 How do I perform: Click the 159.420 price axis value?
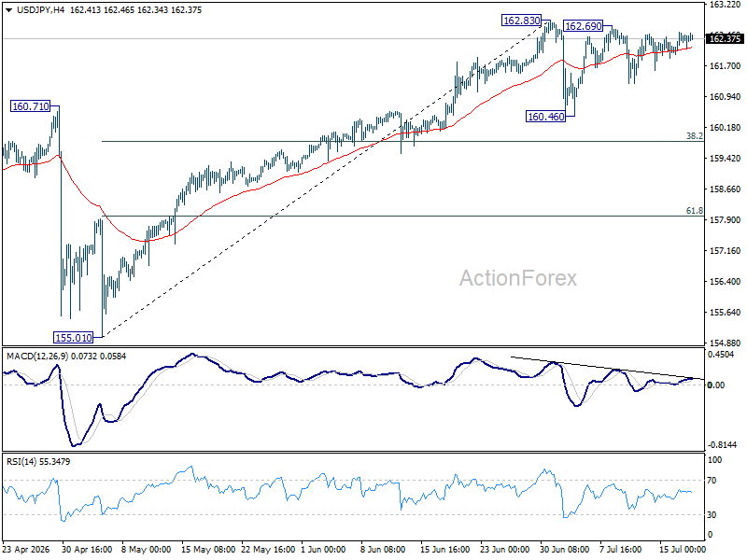(x=726, y=159)
